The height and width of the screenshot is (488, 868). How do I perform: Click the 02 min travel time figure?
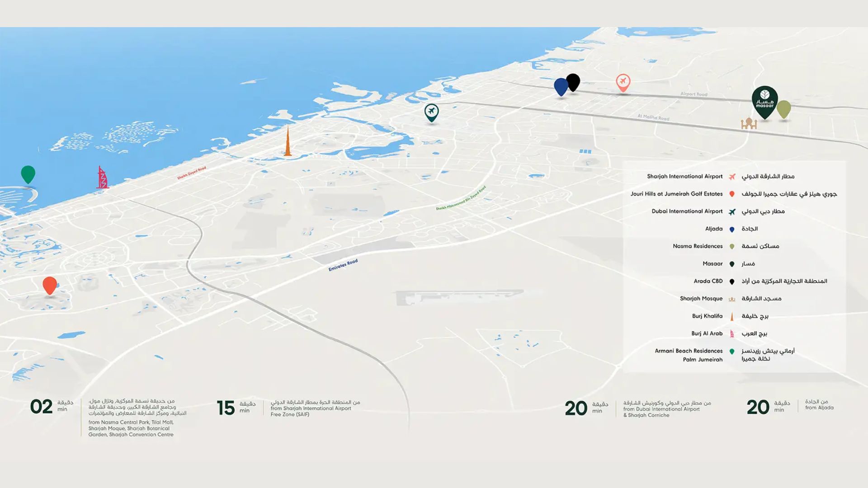point(42,407)
